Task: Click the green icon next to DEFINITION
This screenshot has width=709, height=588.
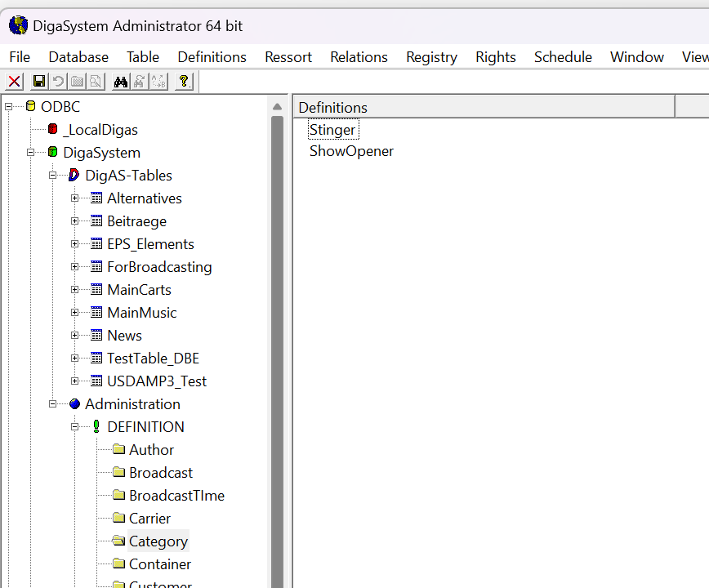Action: click(x=96, y=426)
